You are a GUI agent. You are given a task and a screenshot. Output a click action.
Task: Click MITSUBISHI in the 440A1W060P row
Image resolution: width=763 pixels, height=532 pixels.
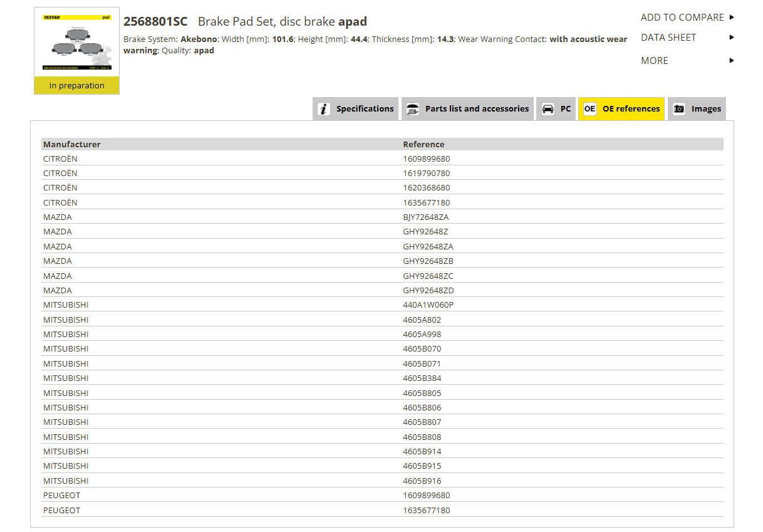click(66, 305)
